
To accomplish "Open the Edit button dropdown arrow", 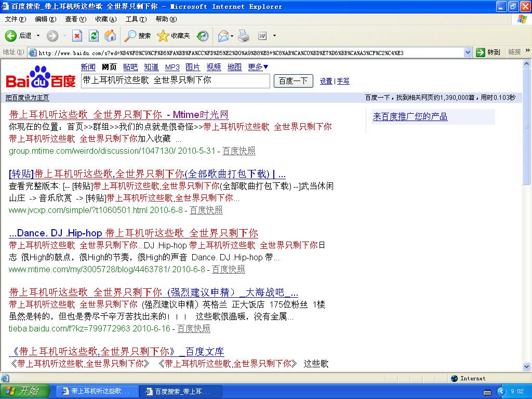I will [x=274, y=36].
